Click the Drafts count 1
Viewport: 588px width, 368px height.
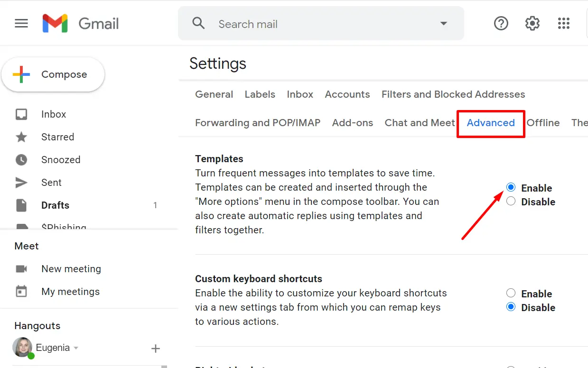pyautogui.click(x=155, y=205)
